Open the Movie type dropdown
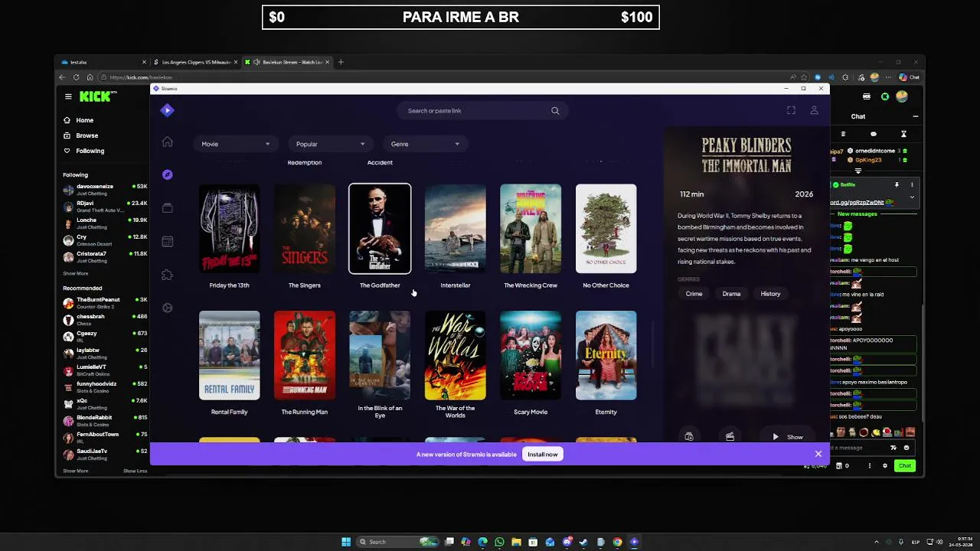The image size is (980, 551). click(236, 144)
